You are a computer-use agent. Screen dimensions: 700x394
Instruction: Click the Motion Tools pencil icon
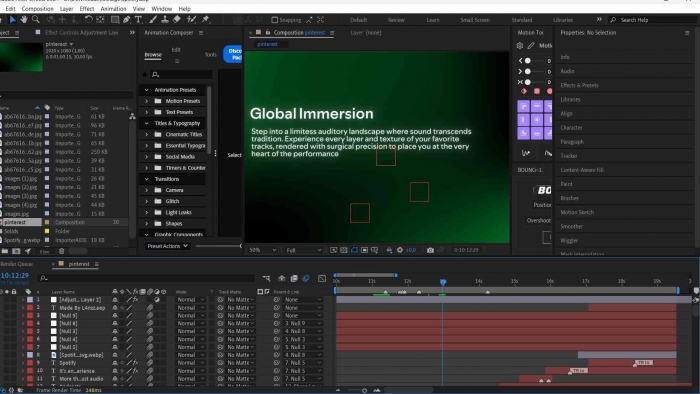click(x=531, y=46)
